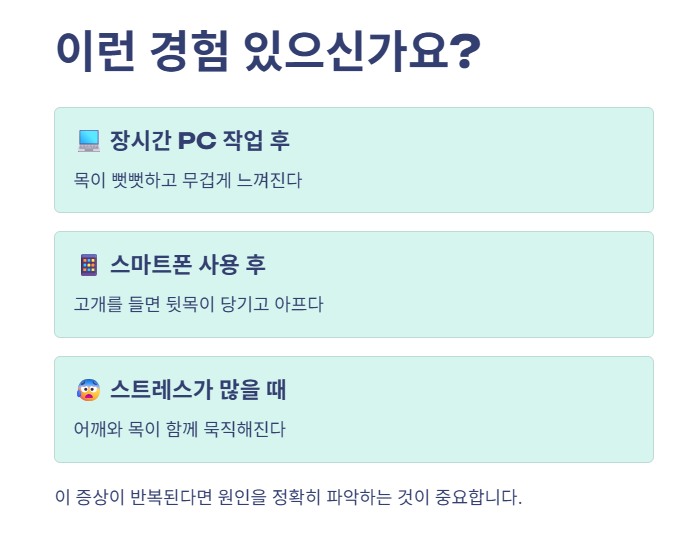The image size is (697, 549).
Task: Click the word 경험 in the heading
Action: [x=189, y=50]
